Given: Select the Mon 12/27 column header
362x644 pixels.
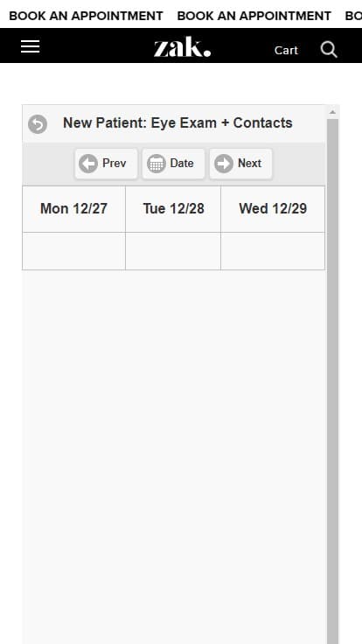Looking at the screenshot, I should coord(73,209).
